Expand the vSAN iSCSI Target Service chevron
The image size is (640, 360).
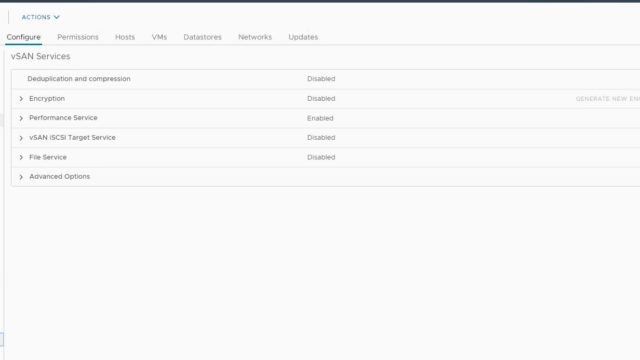click(x=21, y=138)
